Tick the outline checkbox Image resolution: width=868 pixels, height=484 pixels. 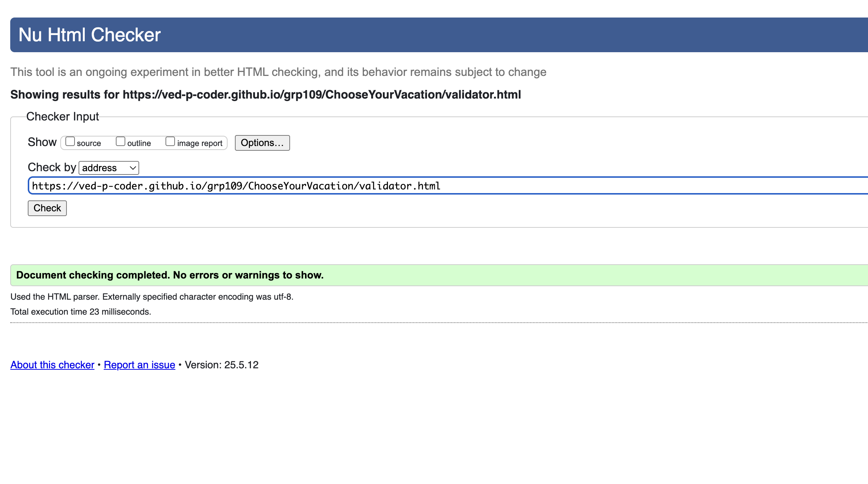click(121, 142)
